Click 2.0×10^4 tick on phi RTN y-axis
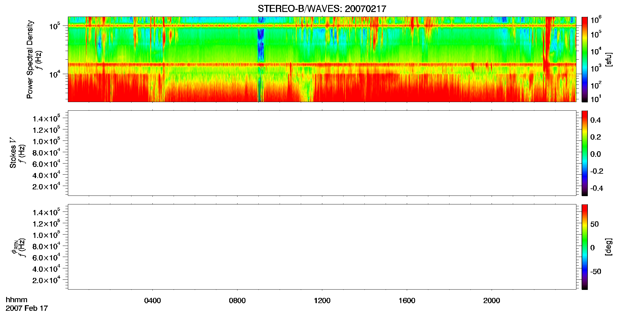Image resolution: width=644 pixels, height=332 pixels. tap(46, 280)
